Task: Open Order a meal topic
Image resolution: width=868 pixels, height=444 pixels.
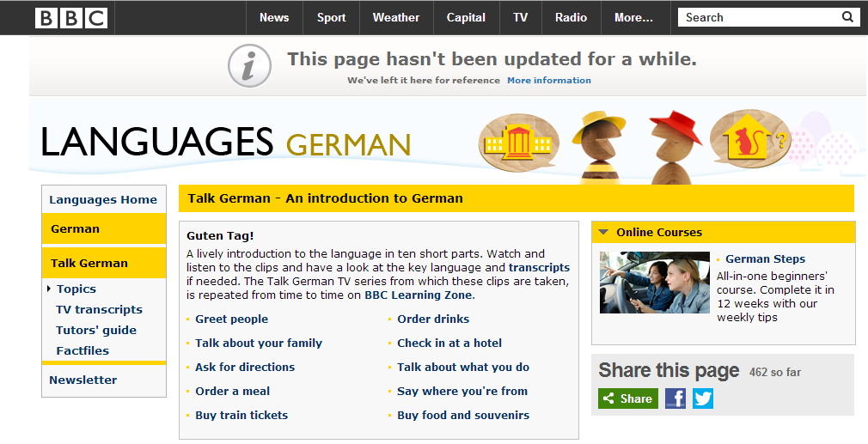Action: [233, 391]
